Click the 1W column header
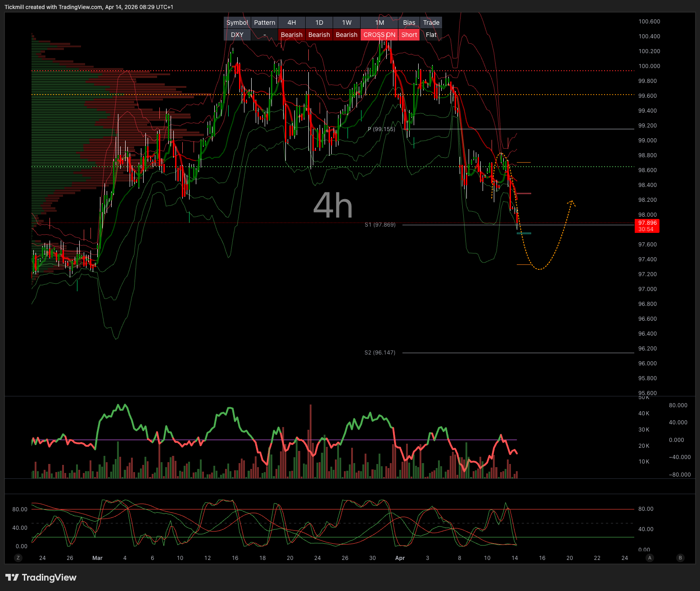Viewport: 700px width, 591px height. (347, 23)
